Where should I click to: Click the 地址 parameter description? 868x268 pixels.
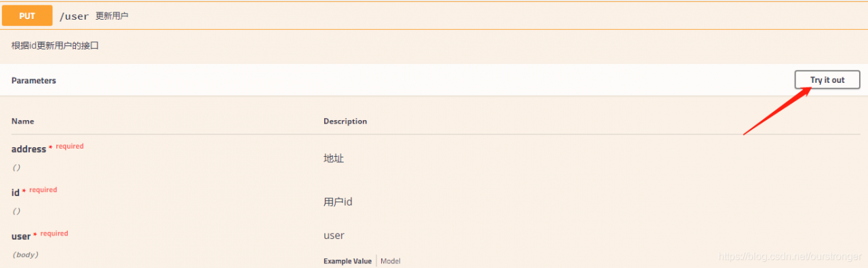point(334,158)
